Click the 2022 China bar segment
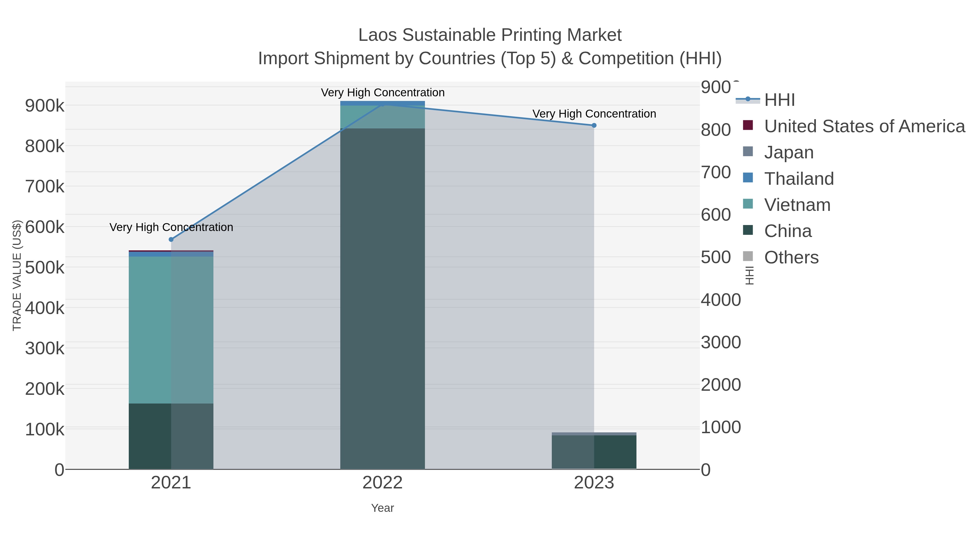Viewport: 980px width, 551px height. 382,299
